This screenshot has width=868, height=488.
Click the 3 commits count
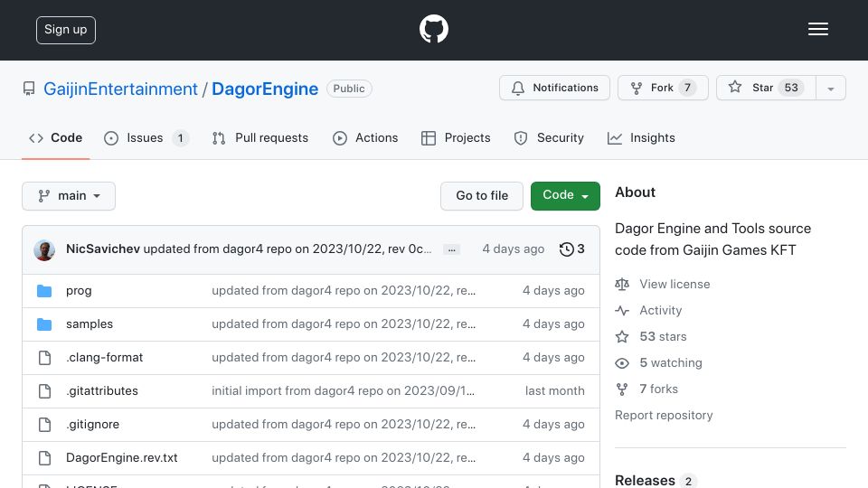point(580,249)
